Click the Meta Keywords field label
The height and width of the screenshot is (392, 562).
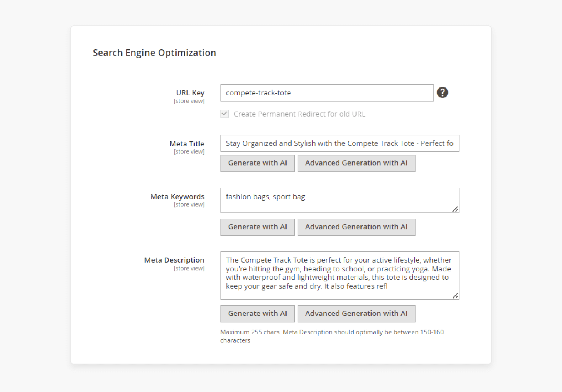[178, 197]
